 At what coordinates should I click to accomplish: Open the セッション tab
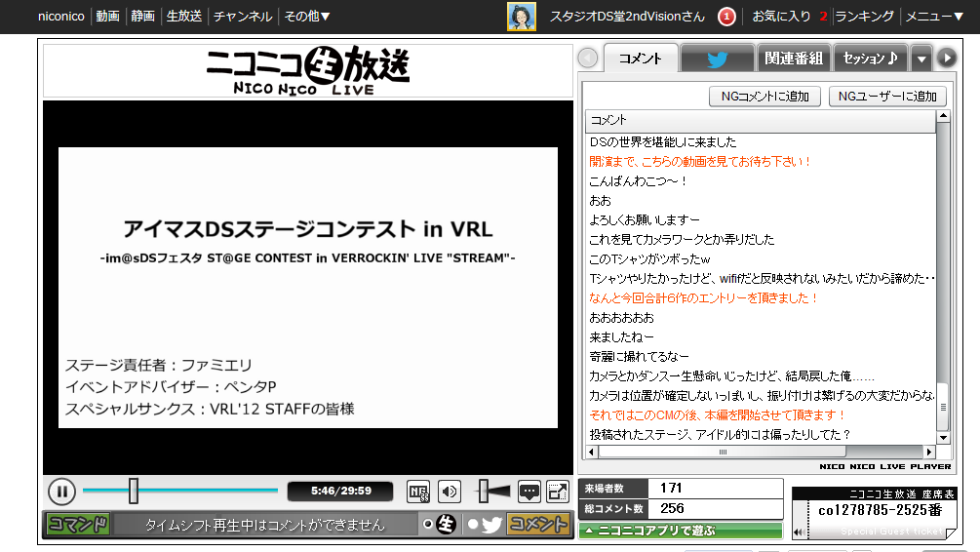point(871,59)
